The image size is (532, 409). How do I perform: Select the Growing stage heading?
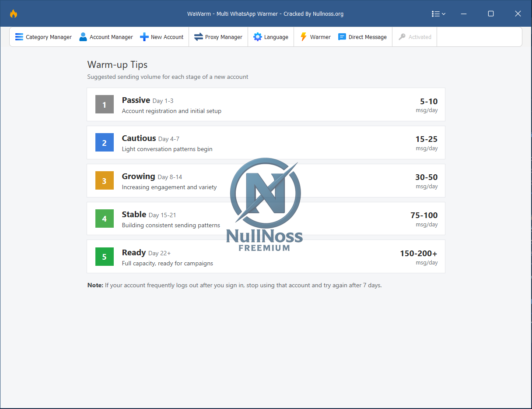coord(138,176)
